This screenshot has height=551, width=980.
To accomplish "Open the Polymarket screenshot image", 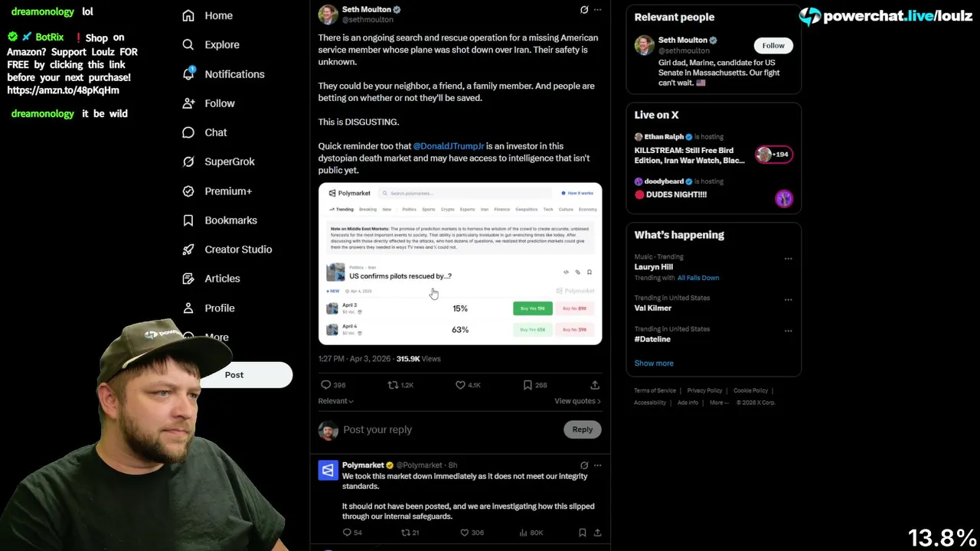I will [460, 263].
